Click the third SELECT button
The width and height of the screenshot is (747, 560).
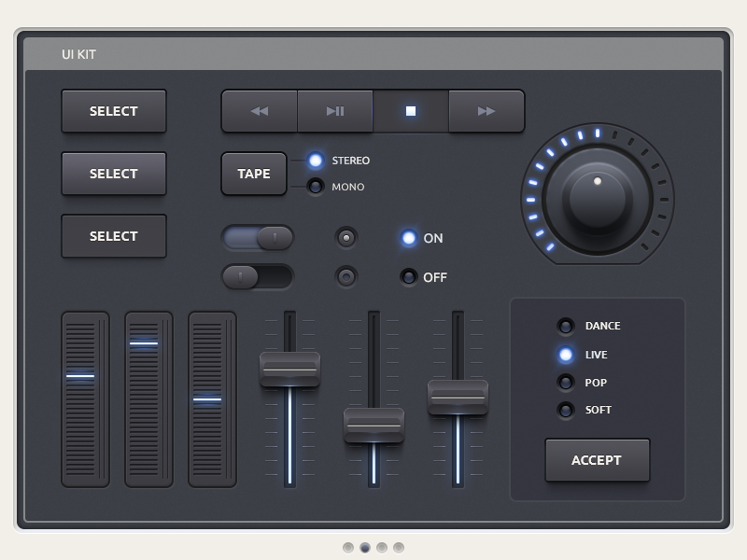114,236
